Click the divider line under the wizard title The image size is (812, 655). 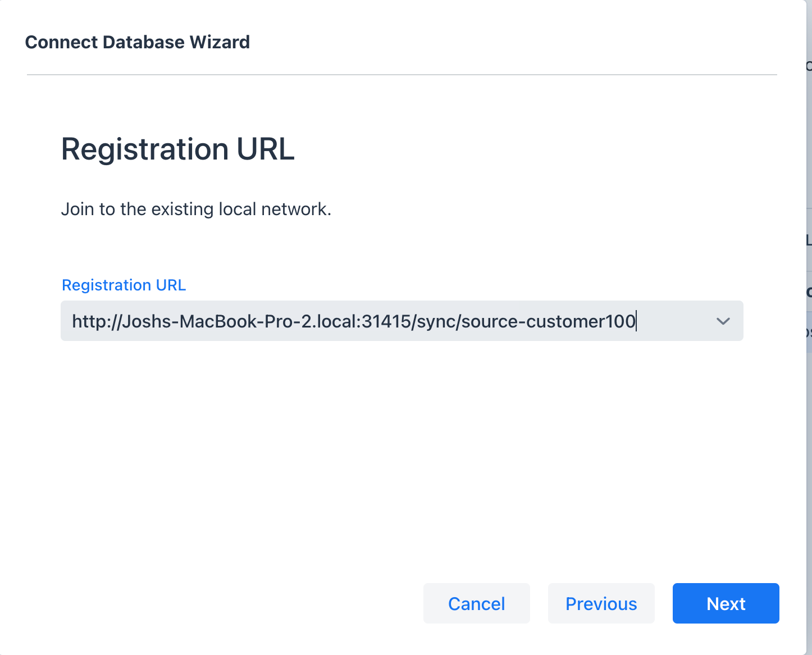point(402,73)
